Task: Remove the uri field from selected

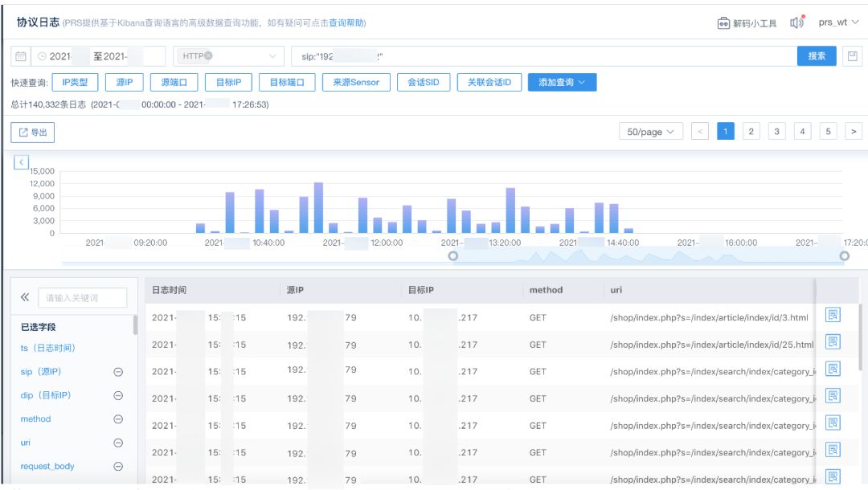Action: pos(118,443)
